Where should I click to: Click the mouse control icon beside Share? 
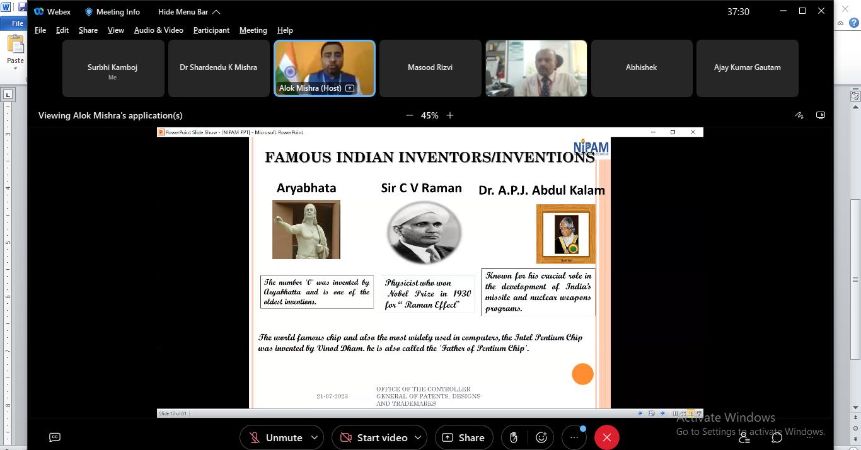pos(513,437)
